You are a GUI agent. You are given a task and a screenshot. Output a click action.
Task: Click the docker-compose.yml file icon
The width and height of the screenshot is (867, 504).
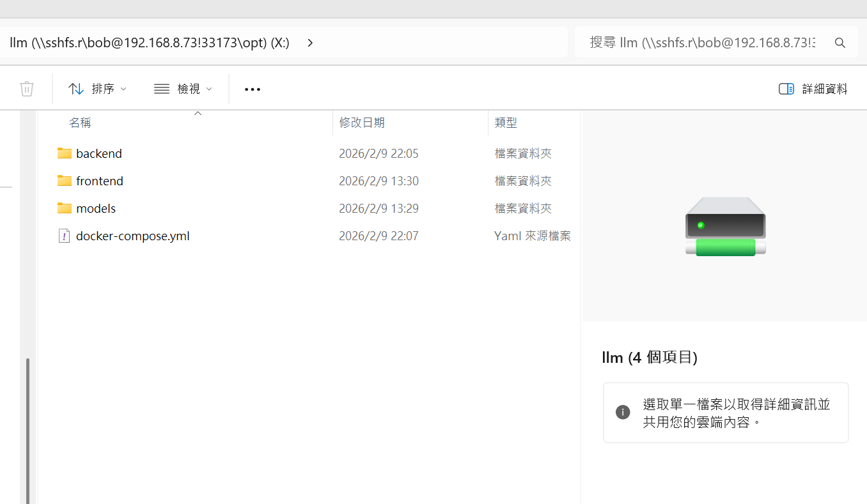coord(64,236)
